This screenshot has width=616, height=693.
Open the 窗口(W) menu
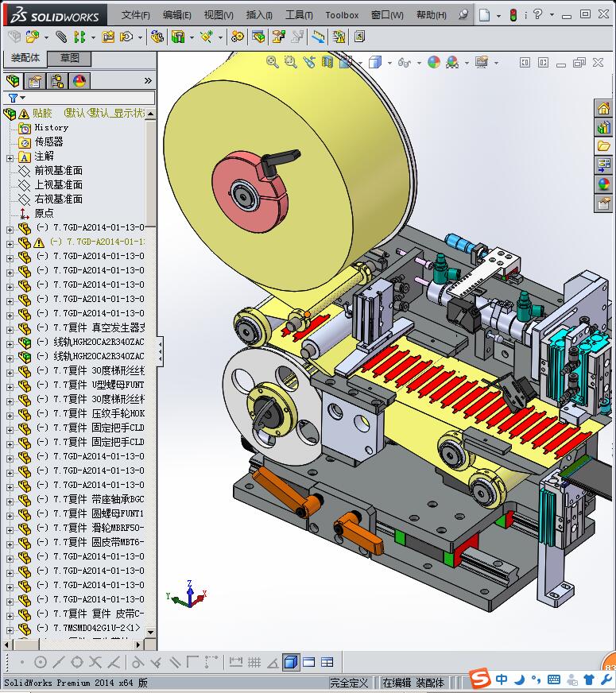[x=387, y=15]
